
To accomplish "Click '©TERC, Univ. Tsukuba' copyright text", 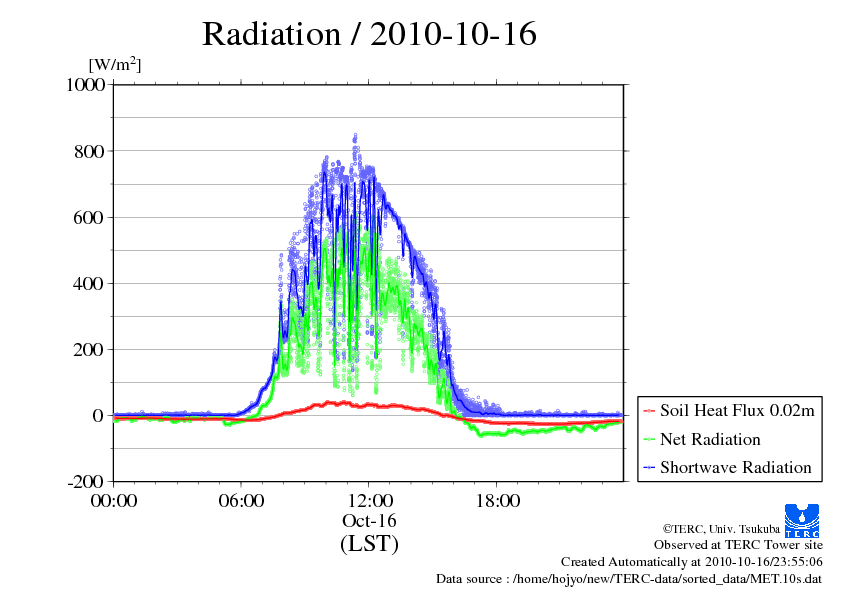I will pyautogui.click(x=721, y=529).
